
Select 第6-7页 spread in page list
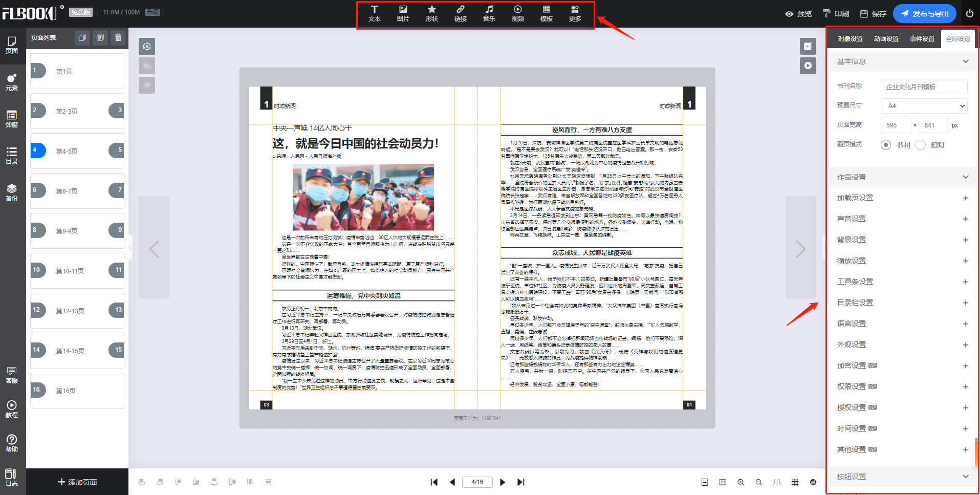coord(77,191)
